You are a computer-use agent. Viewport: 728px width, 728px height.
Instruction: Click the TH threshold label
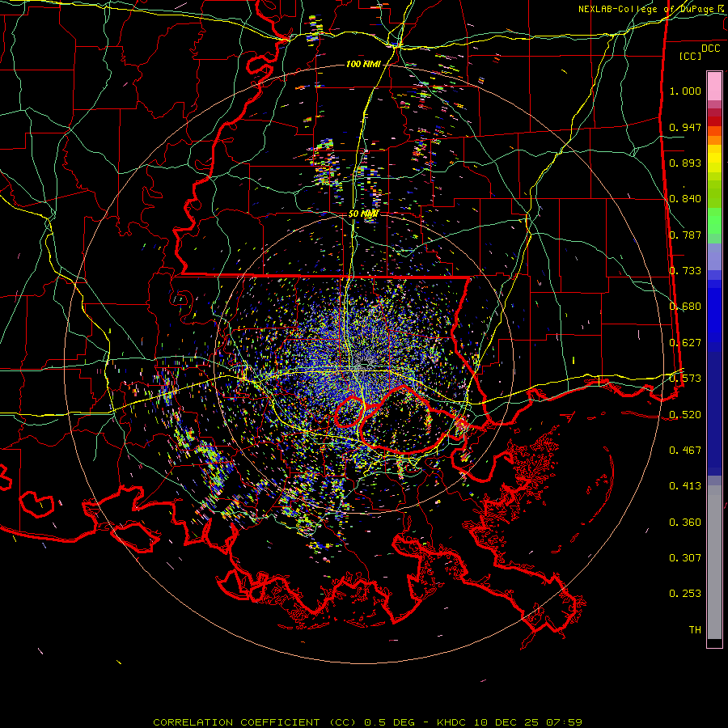[695, 630]
